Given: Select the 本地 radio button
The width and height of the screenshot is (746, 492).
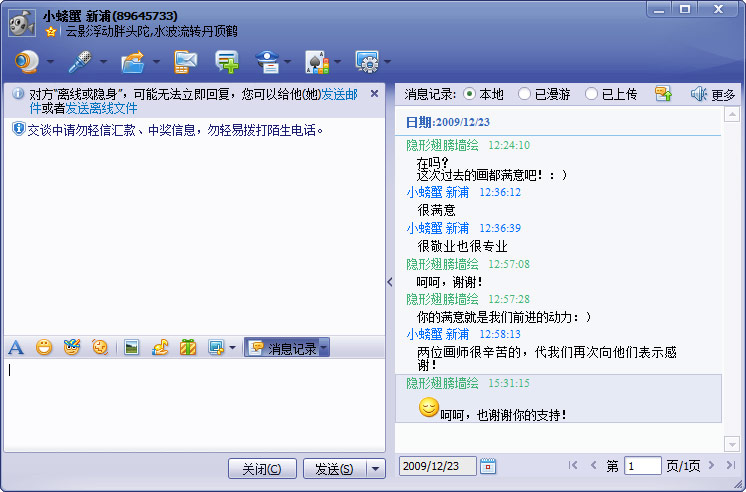Looking at the screenshot, I should tap(469, 94).
